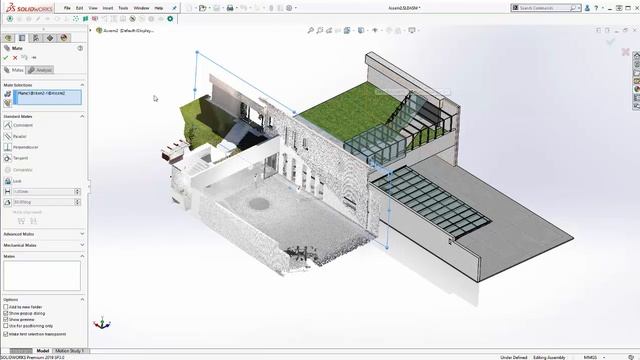The width and height of the screenshot is (640, 360).
Task: Switch to the Mates tab
Action: pos(14,70)
